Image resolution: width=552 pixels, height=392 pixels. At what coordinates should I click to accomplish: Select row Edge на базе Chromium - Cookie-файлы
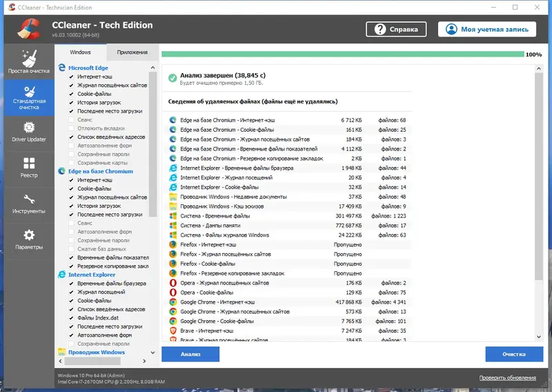point(287,130)
